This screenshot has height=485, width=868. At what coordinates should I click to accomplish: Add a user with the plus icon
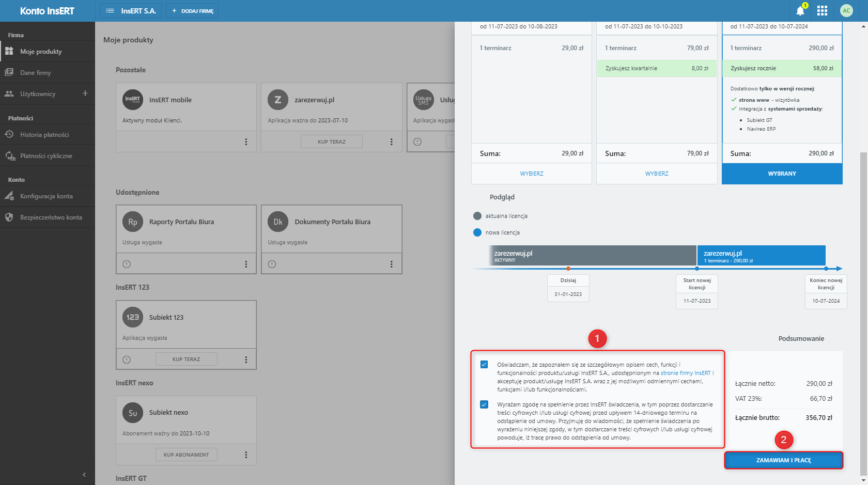point(85,93)
